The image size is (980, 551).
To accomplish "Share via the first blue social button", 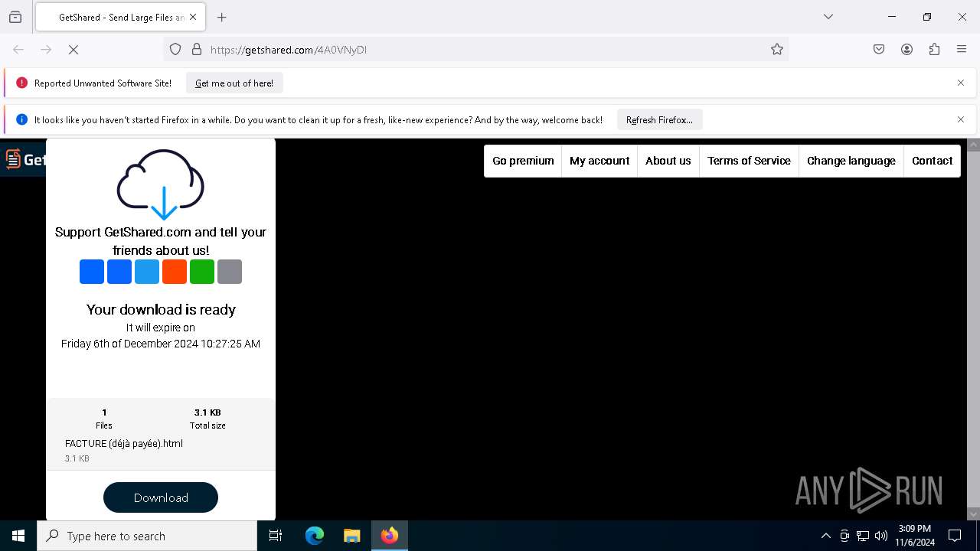I will pyautogui.click(x=92, y=272).
